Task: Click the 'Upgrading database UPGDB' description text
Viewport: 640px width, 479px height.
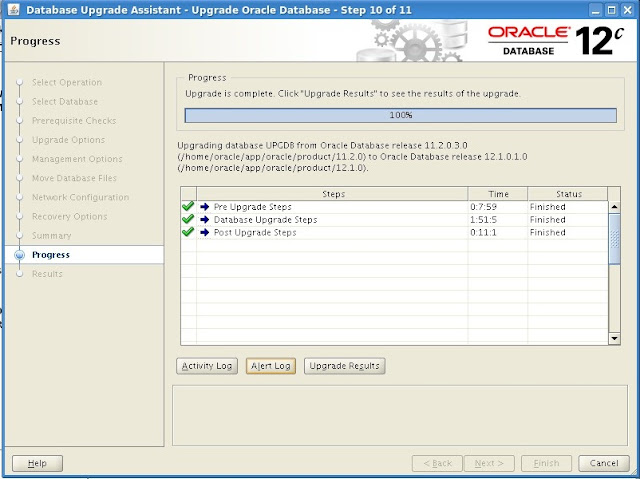Action: pos(352,157)
